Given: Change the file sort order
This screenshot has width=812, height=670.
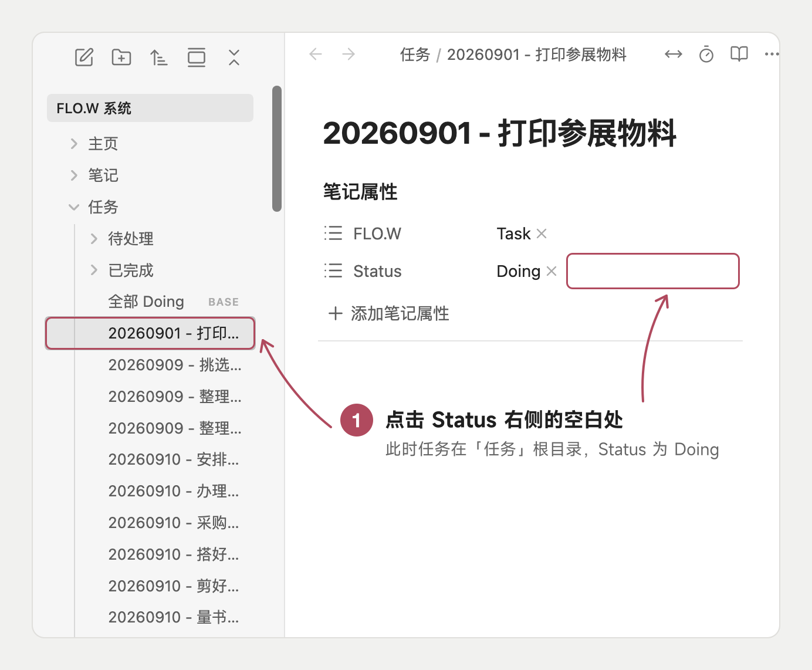Looking at the screenshot, I should click(158, 57).
